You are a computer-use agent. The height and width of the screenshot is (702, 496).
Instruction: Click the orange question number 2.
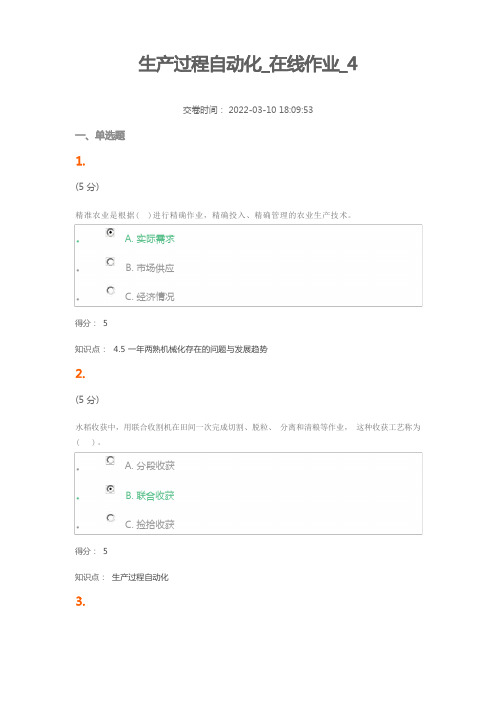[x=80, y=374]
